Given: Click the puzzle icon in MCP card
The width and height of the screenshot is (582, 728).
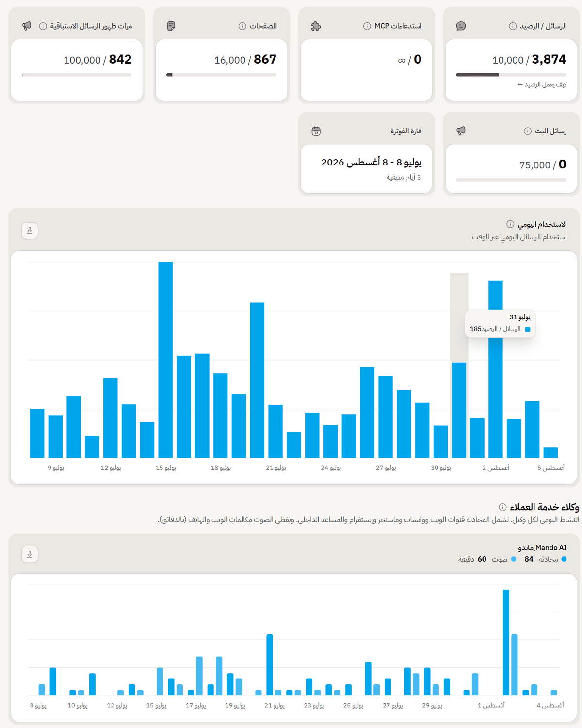Looking at the screenshot, I should [316, 26].
